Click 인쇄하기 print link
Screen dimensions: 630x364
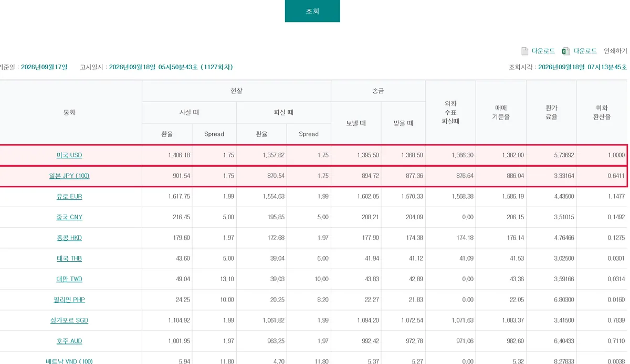tap(615, 51)
